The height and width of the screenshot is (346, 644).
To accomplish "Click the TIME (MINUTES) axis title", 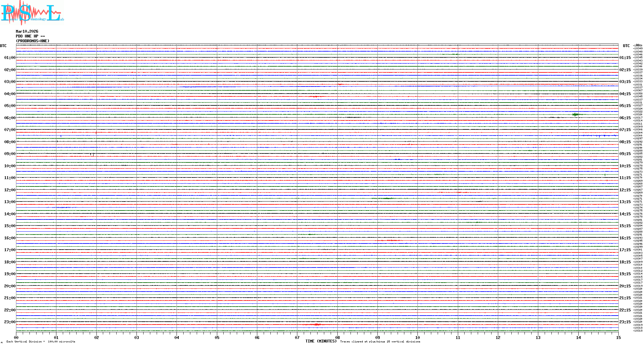I will [x=321, y=341].
